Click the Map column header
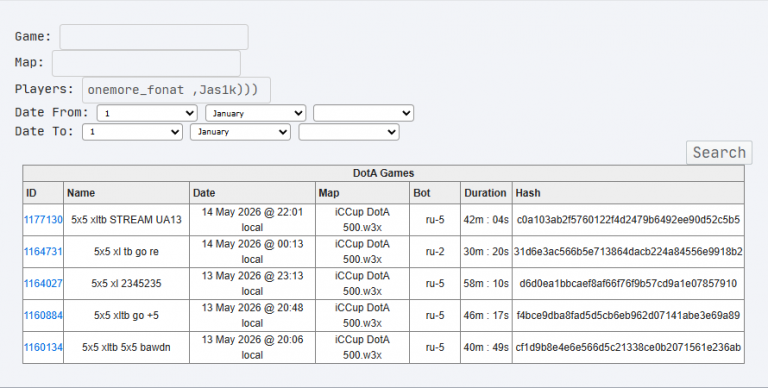This screenshot has width=768, height=388. 362,193
